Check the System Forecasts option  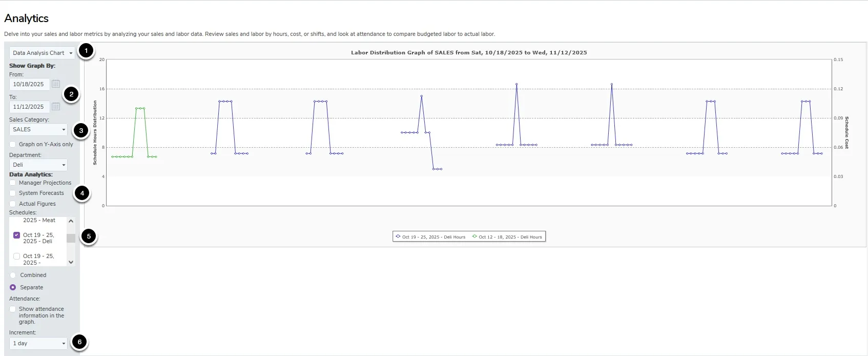pyautogui.click(x=13, y=193)
